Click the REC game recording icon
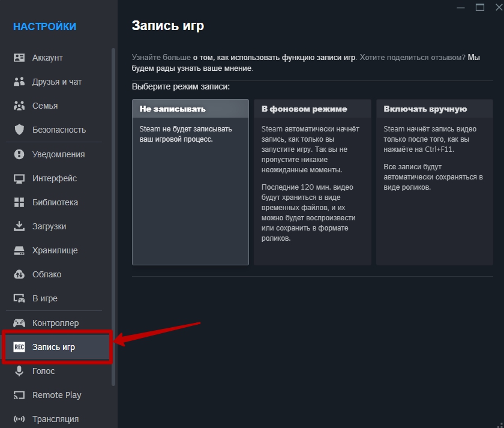 coord(19,346)
